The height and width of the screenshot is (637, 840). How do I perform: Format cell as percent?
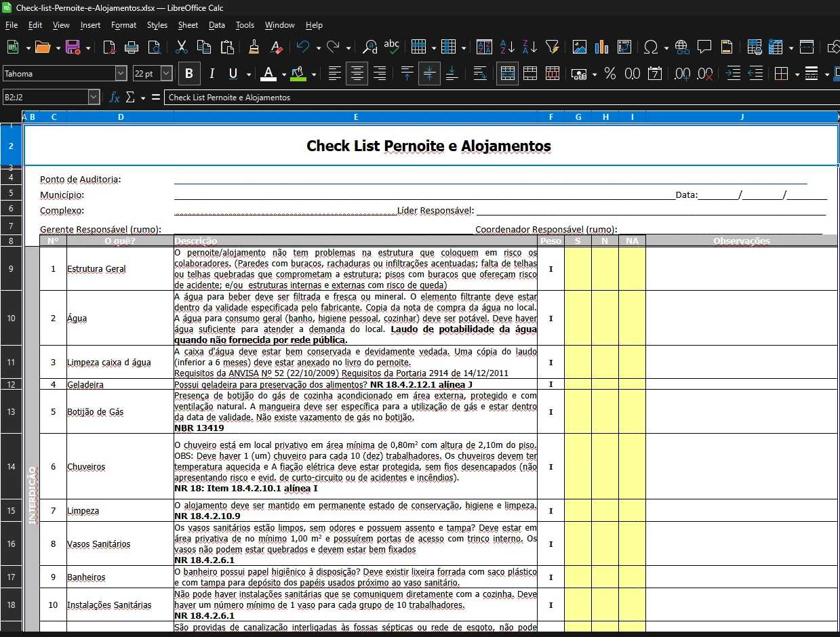tap(610, 73)
